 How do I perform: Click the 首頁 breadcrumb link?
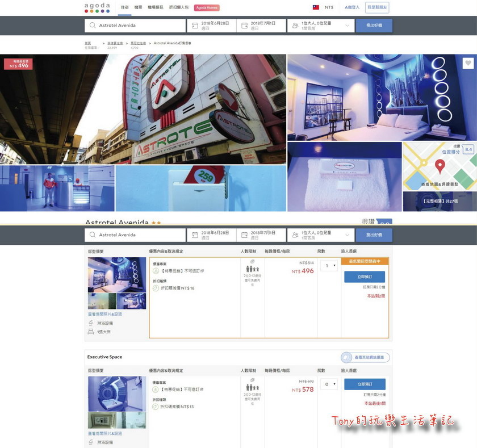click(87, 43)
